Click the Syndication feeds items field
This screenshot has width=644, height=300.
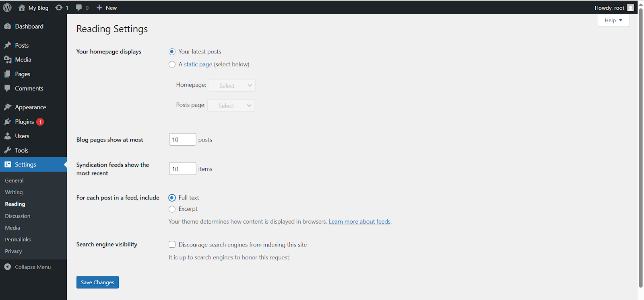(x=182, y=168)
